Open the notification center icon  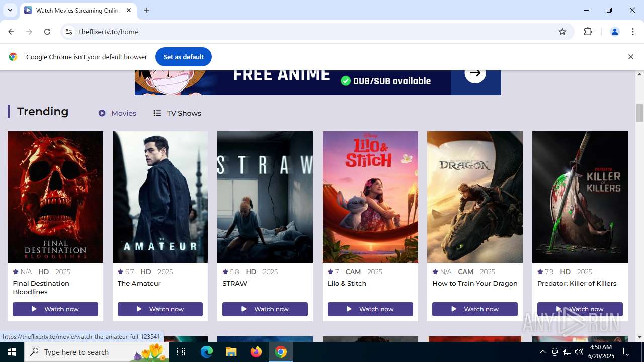pyautogui.click(x=627, y=352)
